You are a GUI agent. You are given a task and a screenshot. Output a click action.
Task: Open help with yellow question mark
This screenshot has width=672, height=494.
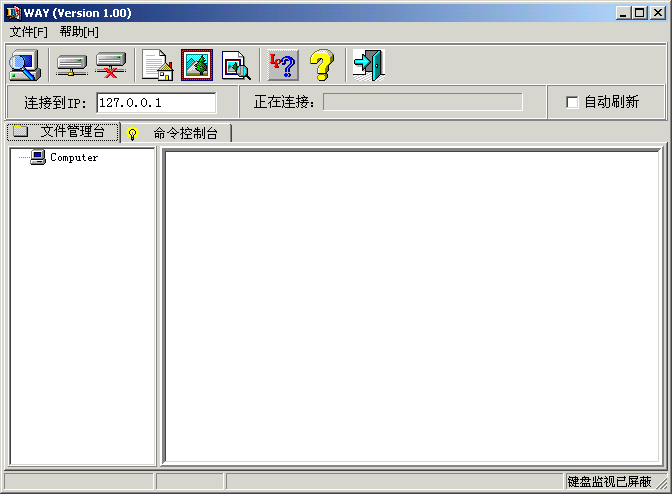(321, 66)
